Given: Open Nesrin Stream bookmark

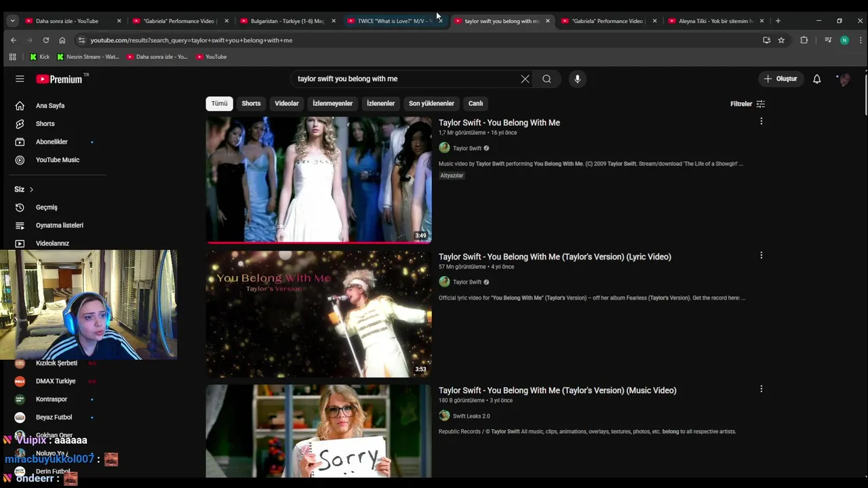Looking at the screenshot, I should coord(87,57).
